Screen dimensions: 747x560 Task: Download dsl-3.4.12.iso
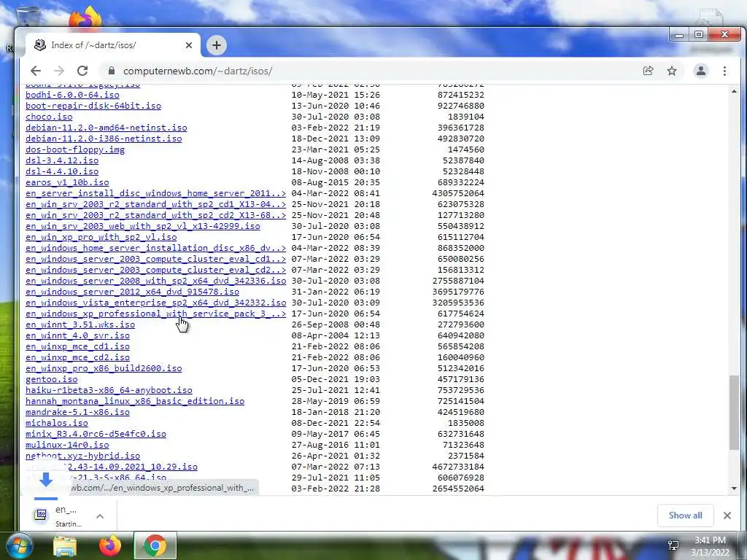coord(62,160)
